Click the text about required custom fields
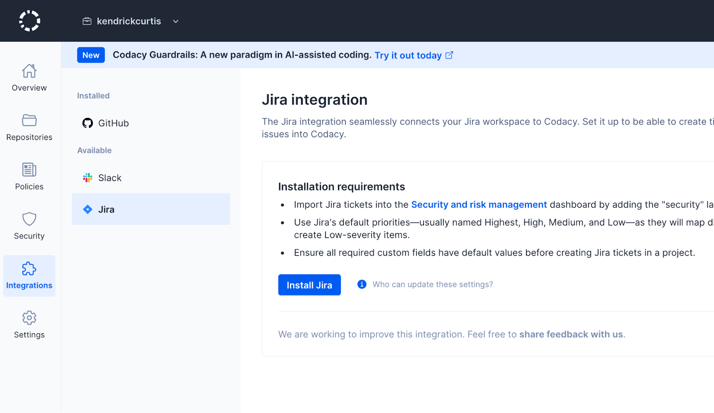Screen dimensions: 714x413 click(495, 253)
